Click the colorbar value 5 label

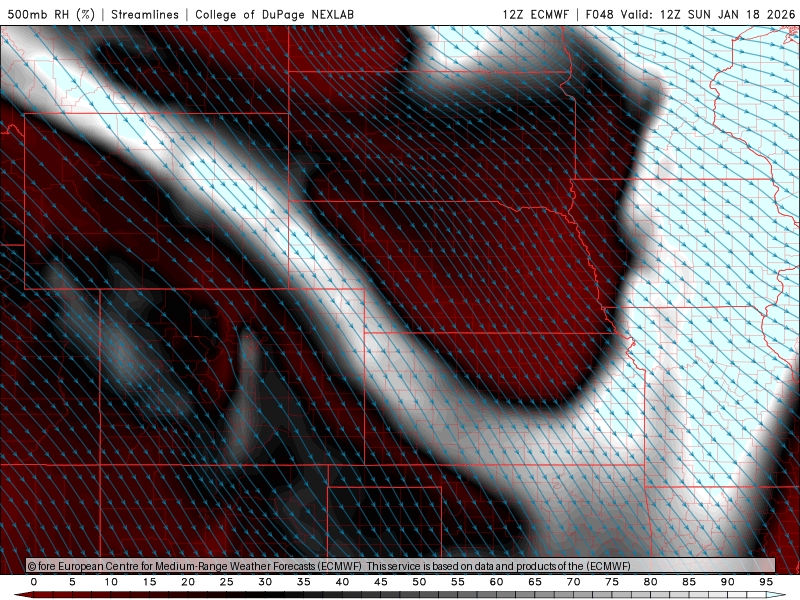(72, 582)
